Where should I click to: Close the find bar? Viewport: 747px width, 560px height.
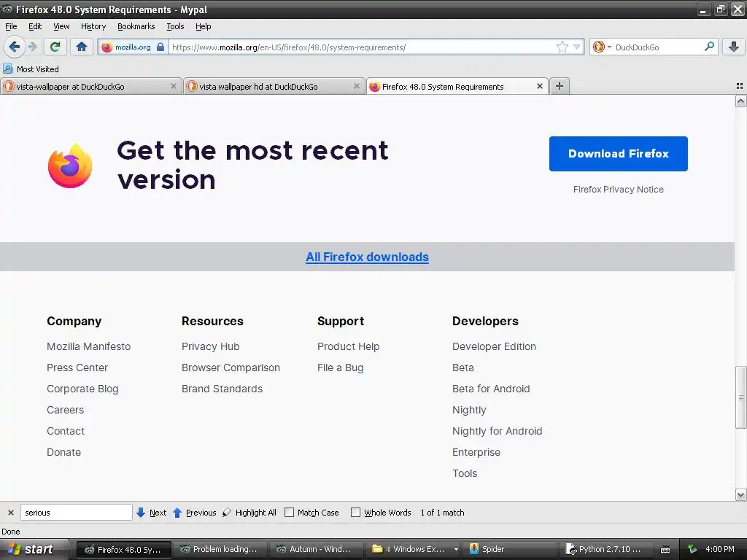pos(10,513)
